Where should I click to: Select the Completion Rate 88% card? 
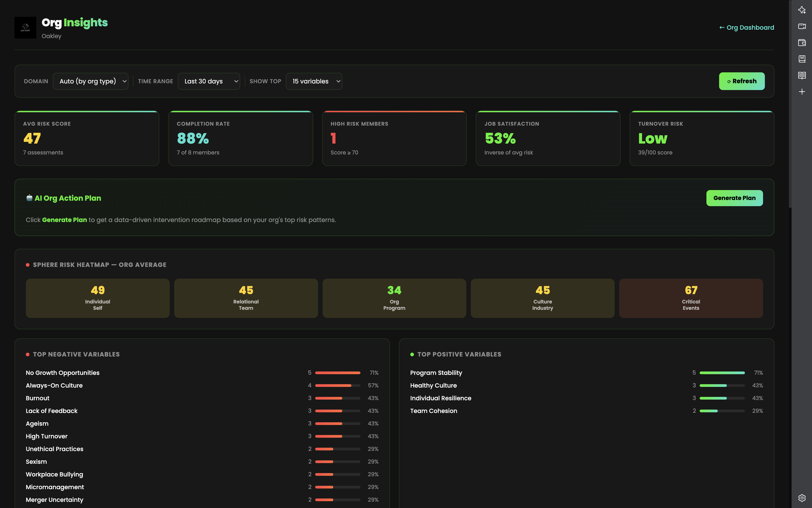240,138
